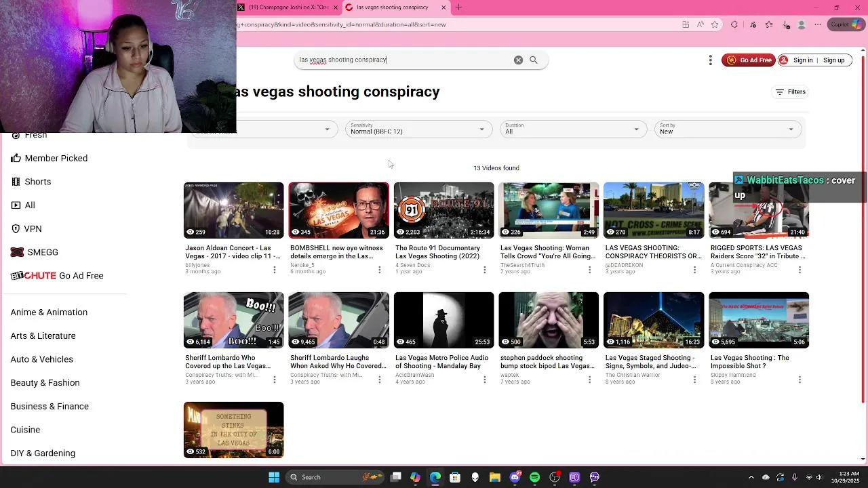Open File Explorer from the taskbar

(495, 477)
